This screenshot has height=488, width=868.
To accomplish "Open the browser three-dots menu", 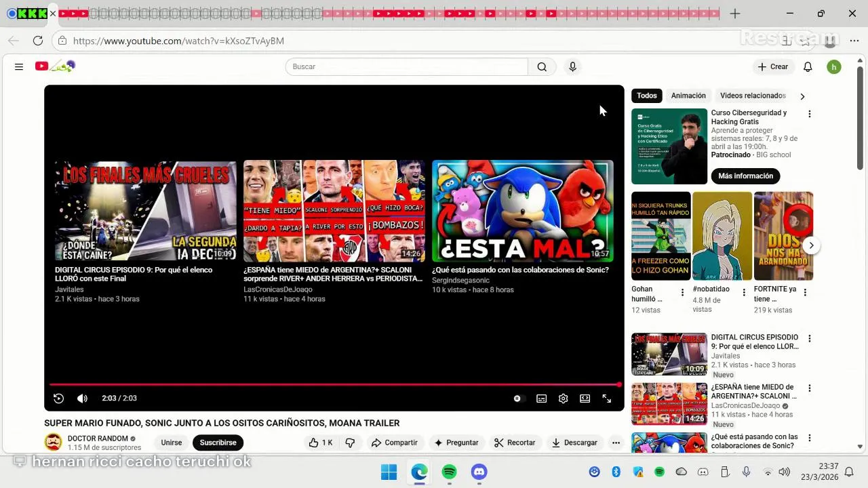I will click(854, 41).
